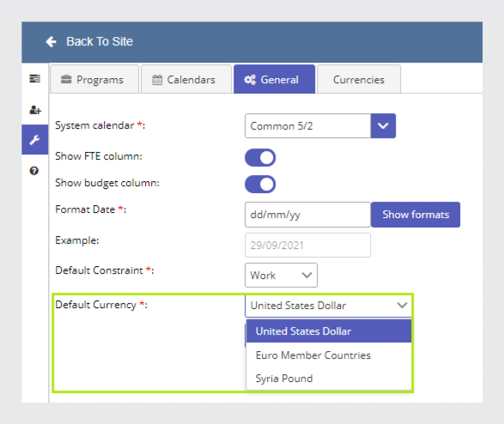Image resolution: width=504 pixels, height=424 pixels.
Task: Collapse the Default Currency dropdown
Action: (x=328, y=306)
